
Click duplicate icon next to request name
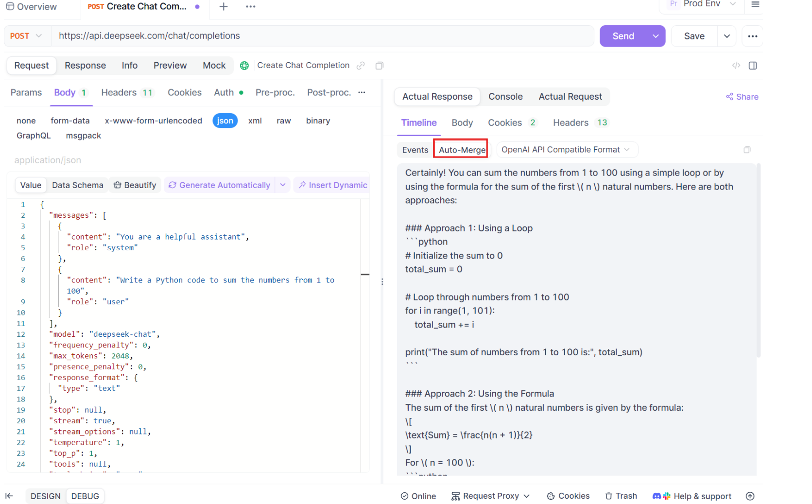click(380, 66)
